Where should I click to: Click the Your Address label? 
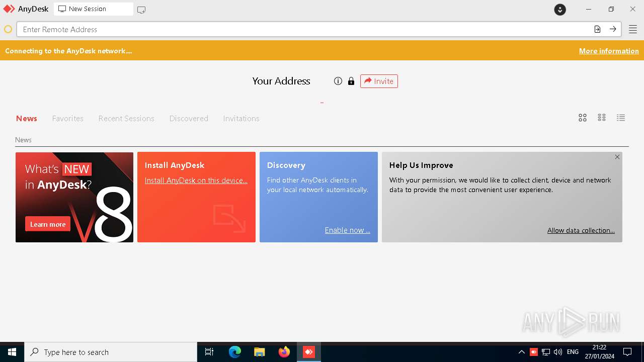coord(281,81)
